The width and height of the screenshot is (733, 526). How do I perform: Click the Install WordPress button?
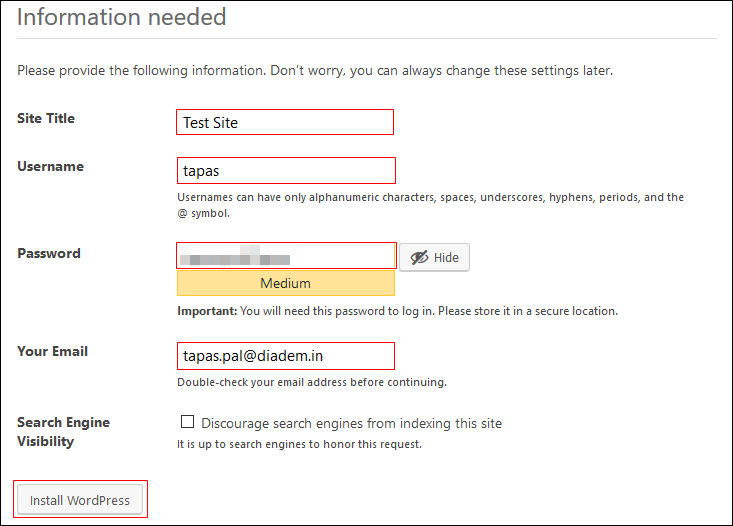point(80,500)
